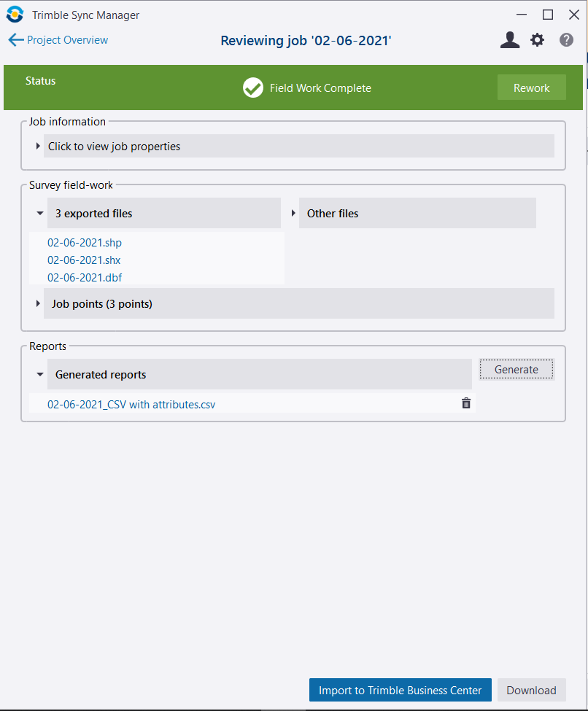The height and width of the screenshot is (711, 588).
Task: Expand Job points (3 points)
Action: click(38, 303)
